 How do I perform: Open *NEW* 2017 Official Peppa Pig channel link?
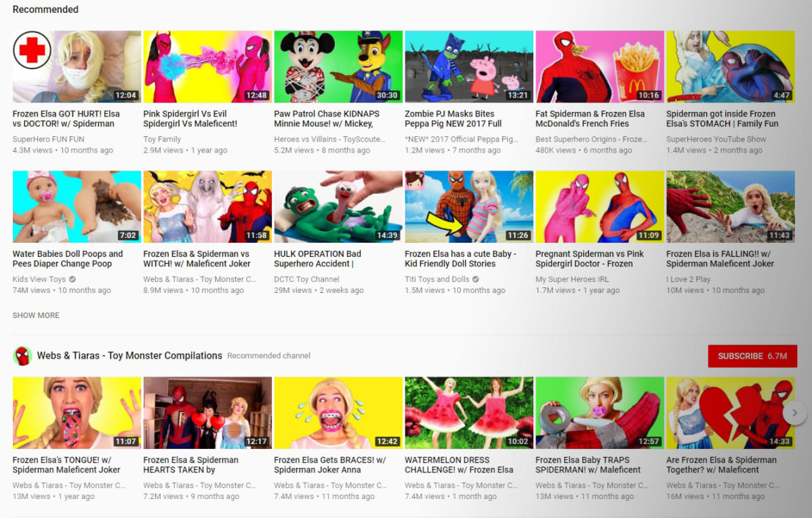[x=462, y=140]
